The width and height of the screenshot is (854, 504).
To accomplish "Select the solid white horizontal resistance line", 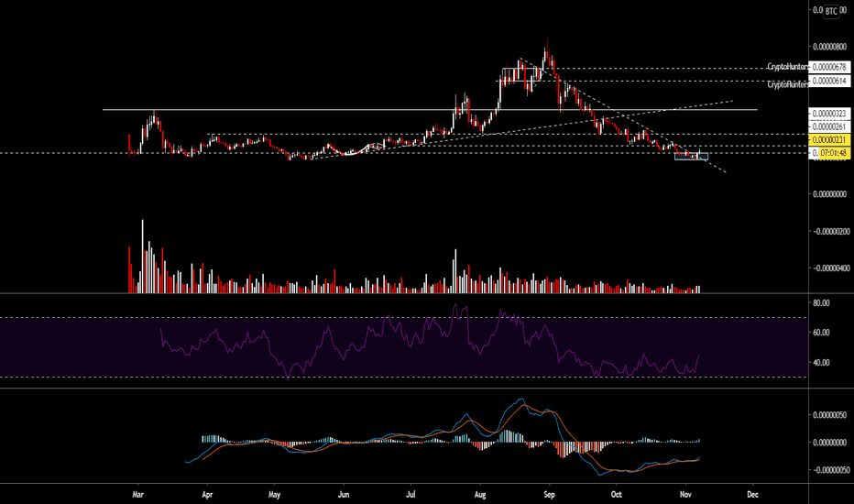I will coord(431,110).
